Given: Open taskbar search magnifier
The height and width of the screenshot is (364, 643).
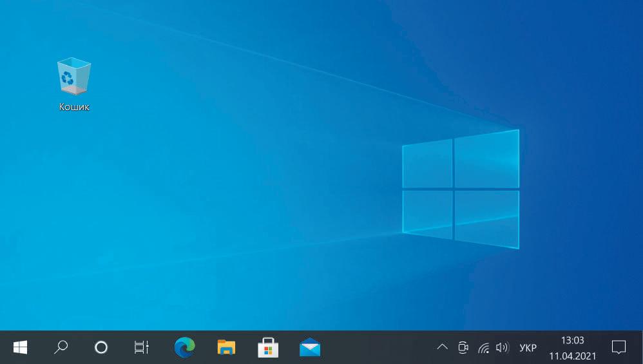Looking at the screenshot, I should point(61,347).
